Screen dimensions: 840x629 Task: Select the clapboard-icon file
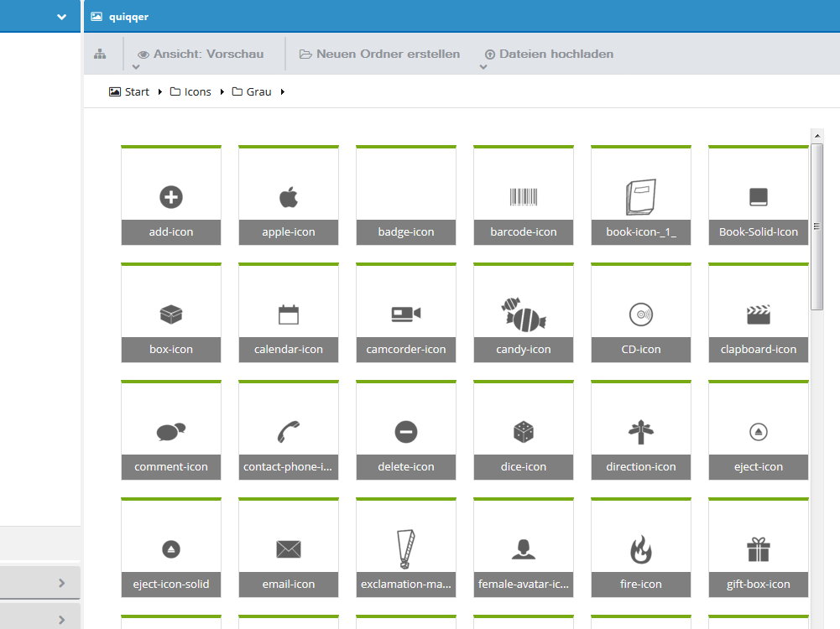click(759, 314)
